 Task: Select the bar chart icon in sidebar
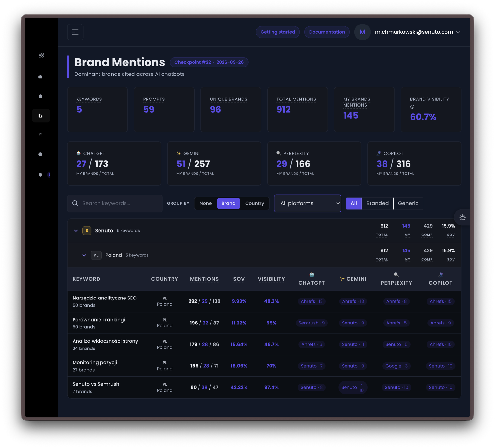41,116
